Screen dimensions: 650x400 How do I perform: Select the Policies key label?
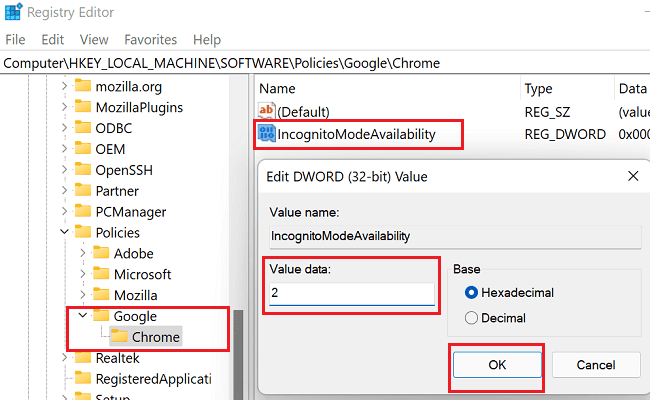pyautogui.click(x=117, y=233)
